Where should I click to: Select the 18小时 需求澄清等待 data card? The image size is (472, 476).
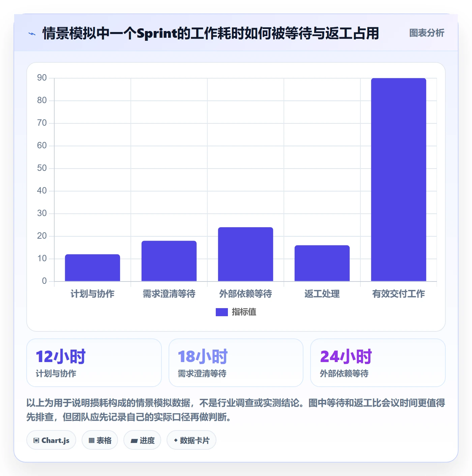(x=236, y=363)
